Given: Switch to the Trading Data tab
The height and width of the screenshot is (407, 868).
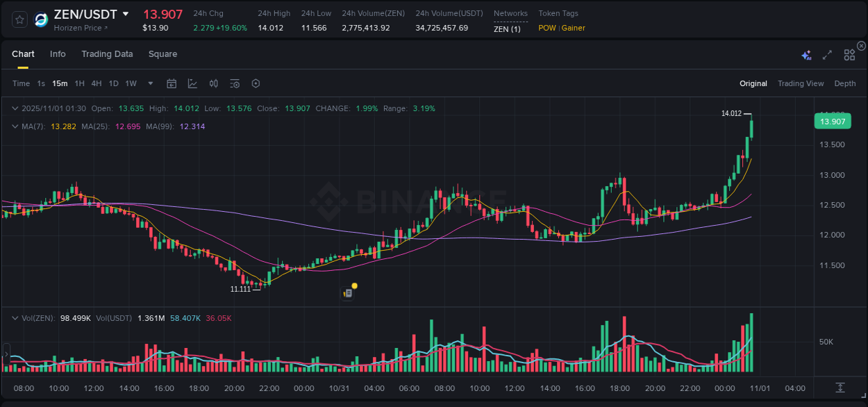Looking at the screenshot, I should pyautogui.click(x=107, y=53).
